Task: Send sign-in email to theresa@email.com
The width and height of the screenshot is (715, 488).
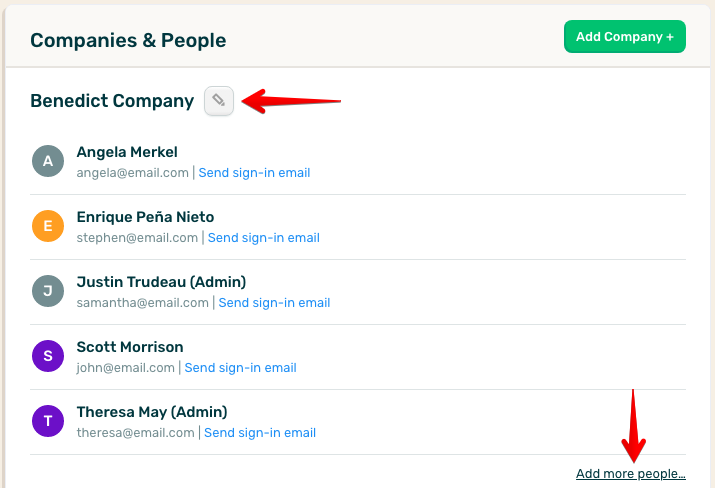Action: [x=260, y=433]
